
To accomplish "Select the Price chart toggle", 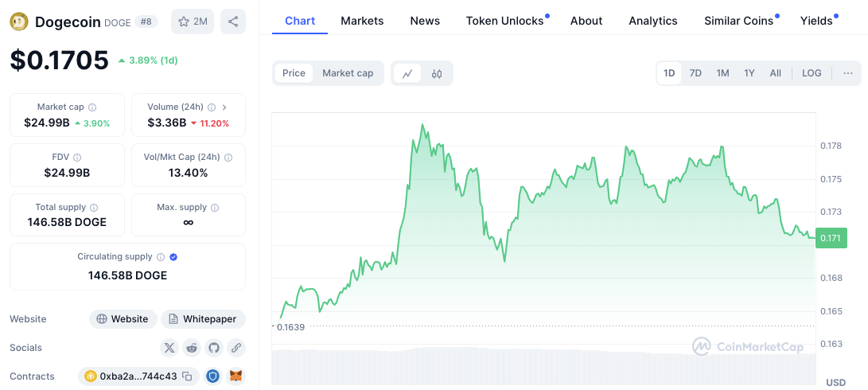I will (x=294, y=73).
